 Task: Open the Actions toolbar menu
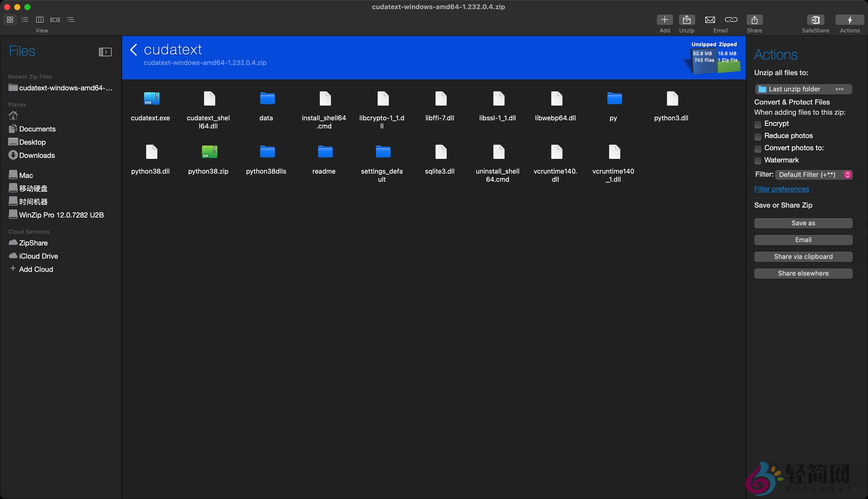click(850, 20)
